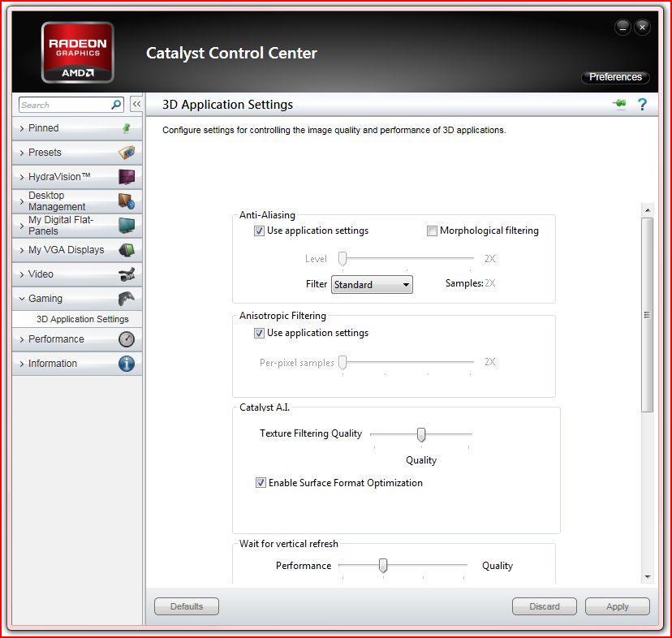
Task: Click the green pin icon in the page header
Action: pyautogui.click(x=619, y=103)
